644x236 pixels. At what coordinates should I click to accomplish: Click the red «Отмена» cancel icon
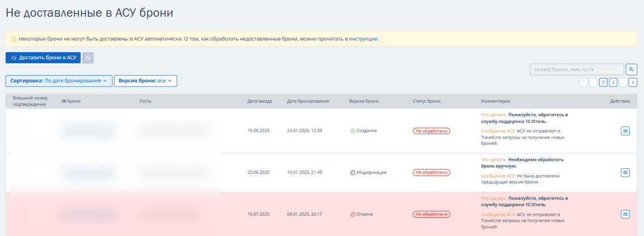tap(353, 214)
